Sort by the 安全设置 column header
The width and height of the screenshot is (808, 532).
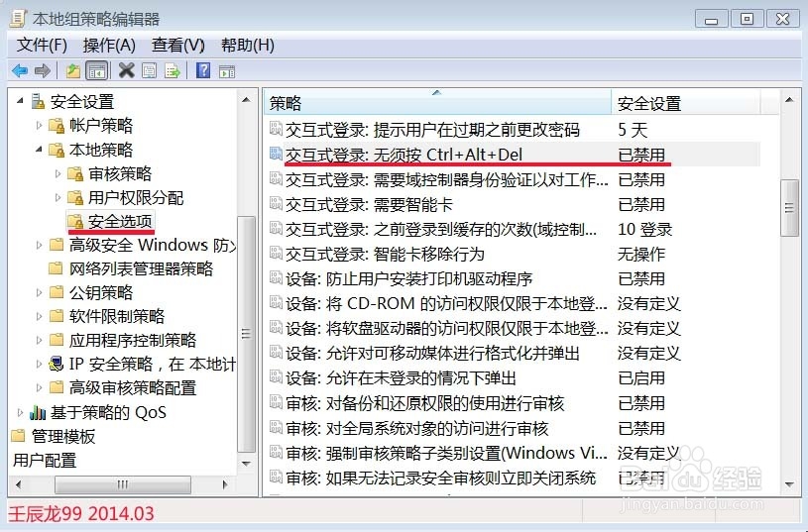coord(686,102)
